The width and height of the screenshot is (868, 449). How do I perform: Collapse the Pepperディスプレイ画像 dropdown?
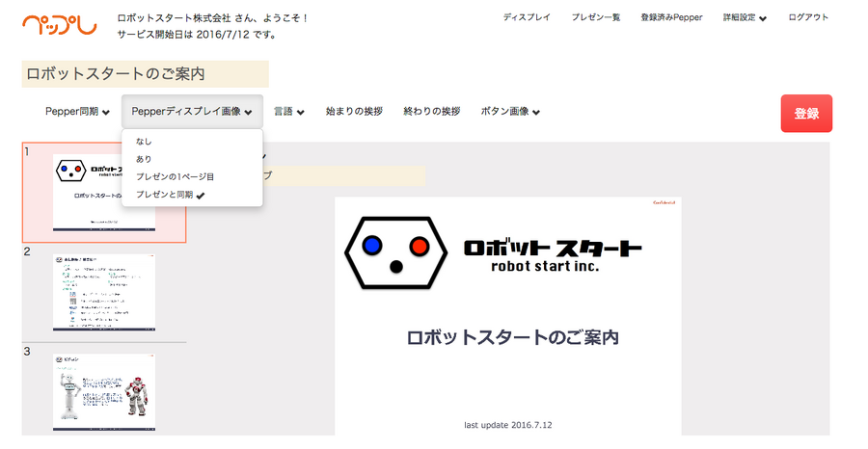[x=192, y=112]
